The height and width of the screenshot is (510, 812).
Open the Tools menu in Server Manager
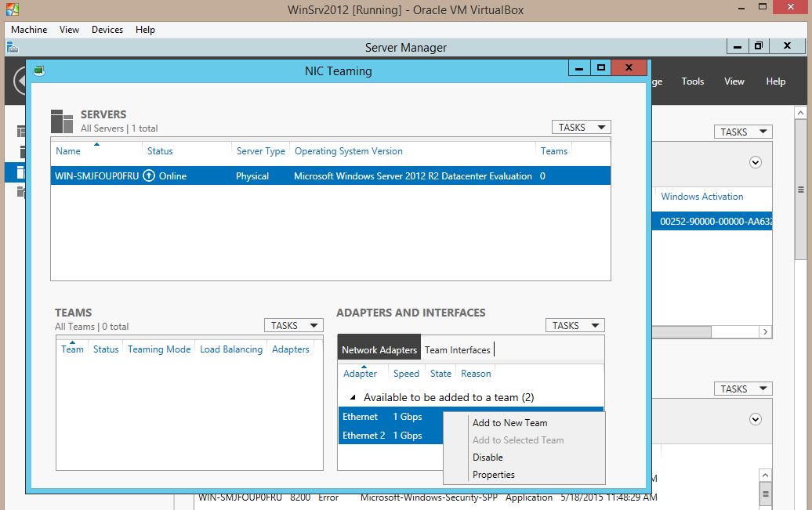tap(692, 81)
